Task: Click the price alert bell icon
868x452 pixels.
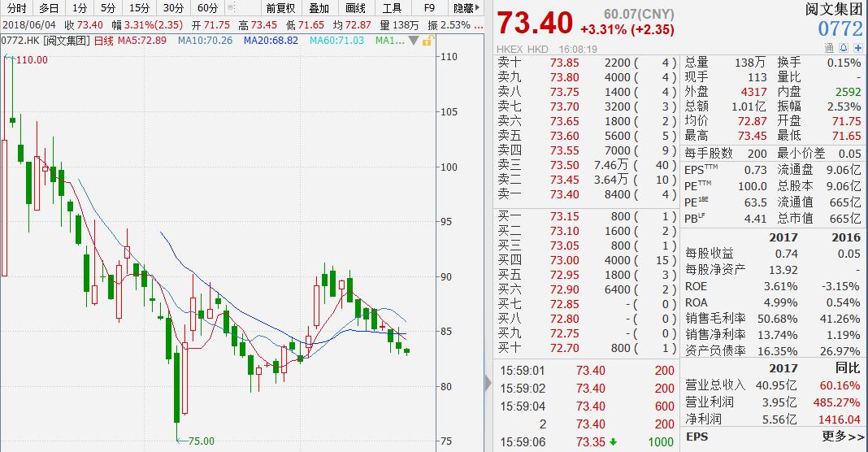Action: pyautogui.click(x=844, y=48)
